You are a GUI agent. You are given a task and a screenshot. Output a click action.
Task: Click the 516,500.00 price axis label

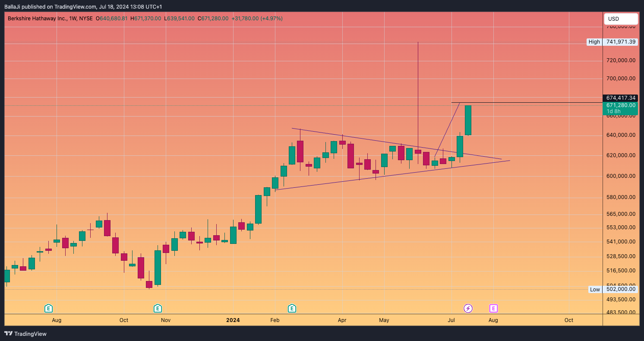point(621,271)
